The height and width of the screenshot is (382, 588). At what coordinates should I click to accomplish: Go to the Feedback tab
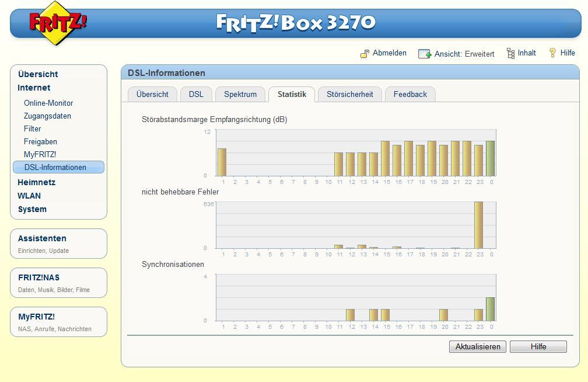coord(410,94)
